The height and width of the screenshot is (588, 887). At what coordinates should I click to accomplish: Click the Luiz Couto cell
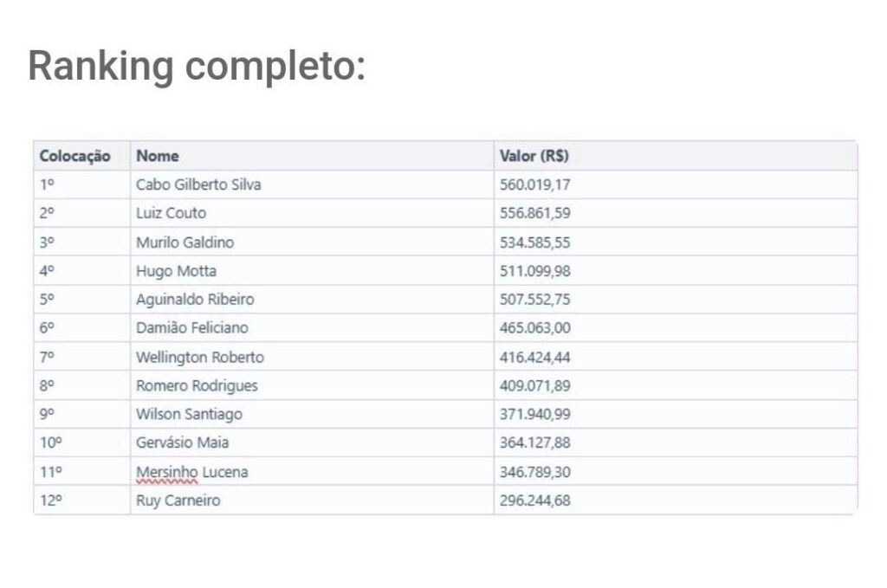pyautogui.click(x=171, y=213)
